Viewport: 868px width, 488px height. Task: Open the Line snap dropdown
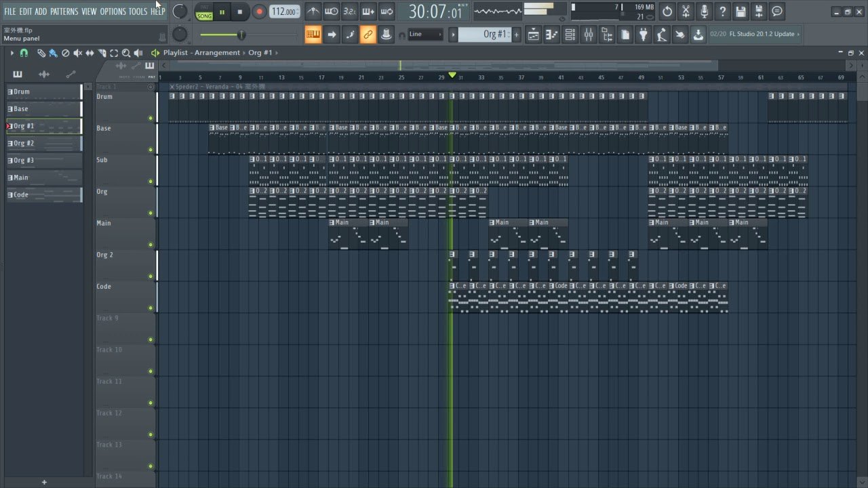426,35
